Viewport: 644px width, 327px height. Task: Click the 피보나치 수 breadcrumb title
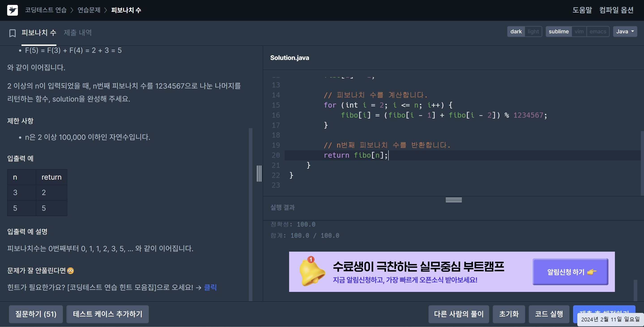coord(126,10)
